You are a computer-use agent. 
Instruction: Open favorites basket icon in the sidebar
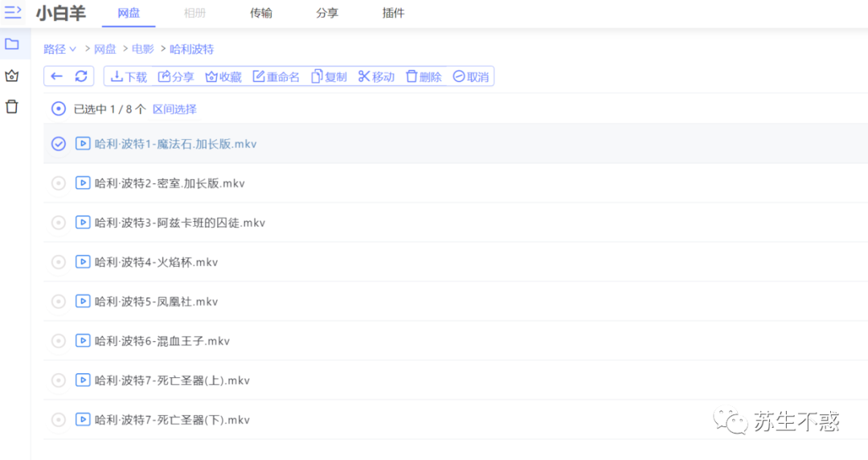click(11, 76)
